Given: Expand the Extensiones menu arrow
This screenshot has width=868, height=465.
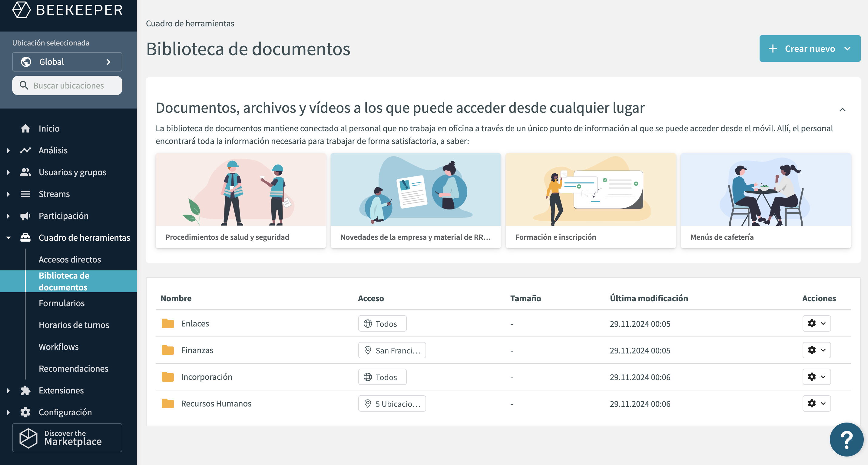Looking at the screenshot, I should 8,390.
